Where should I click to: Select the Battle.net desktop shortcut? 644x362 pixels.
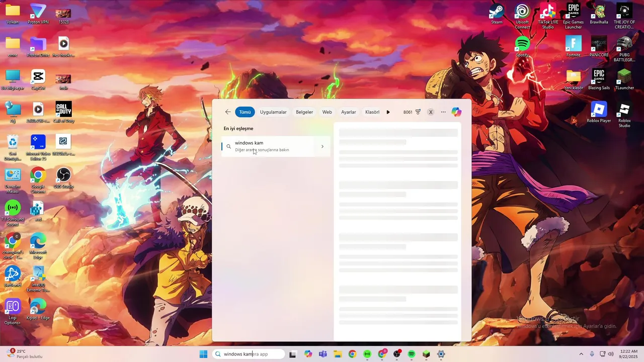(13, 277)
